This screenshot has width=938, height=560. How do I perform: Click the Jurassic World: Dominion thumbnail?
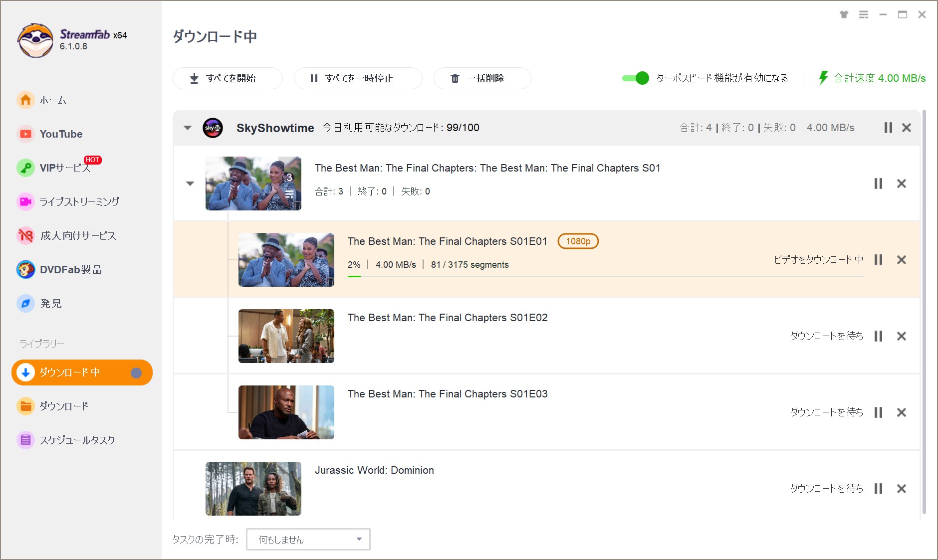click(x=253, y=489)
